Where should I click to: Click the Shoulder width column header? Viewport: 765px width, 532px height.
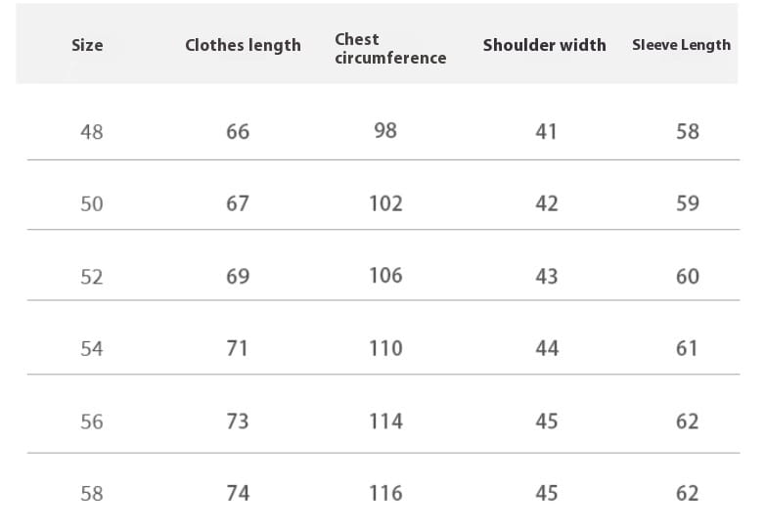tap(545, 45)
